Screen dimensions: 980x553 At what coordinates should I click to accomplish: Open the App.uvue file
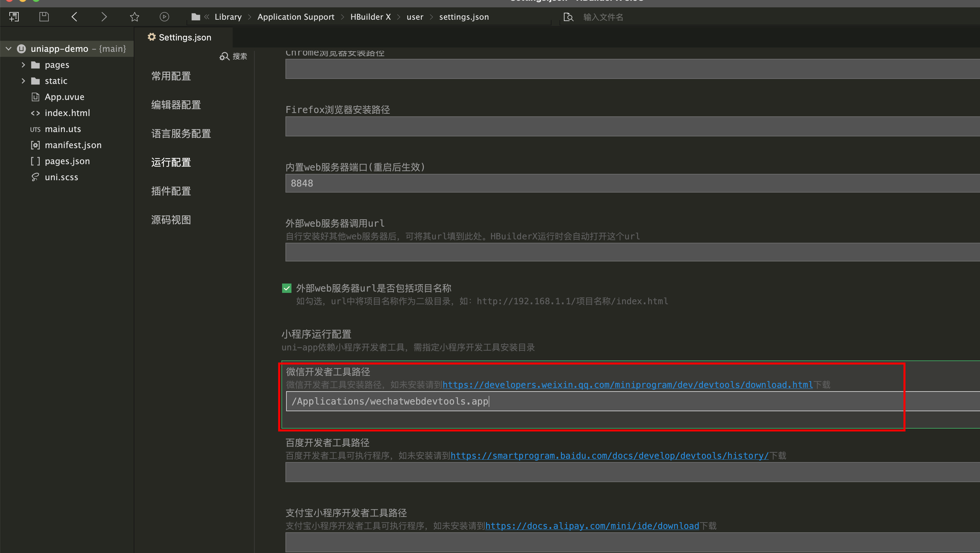pyautogui.click(x=65, y=97)
